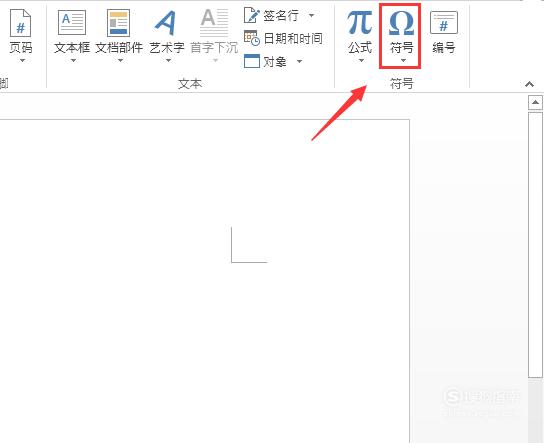Open the 文档部件 quick parts icon
The width and height of the screenshot is (544, 443).
(118, 23)
